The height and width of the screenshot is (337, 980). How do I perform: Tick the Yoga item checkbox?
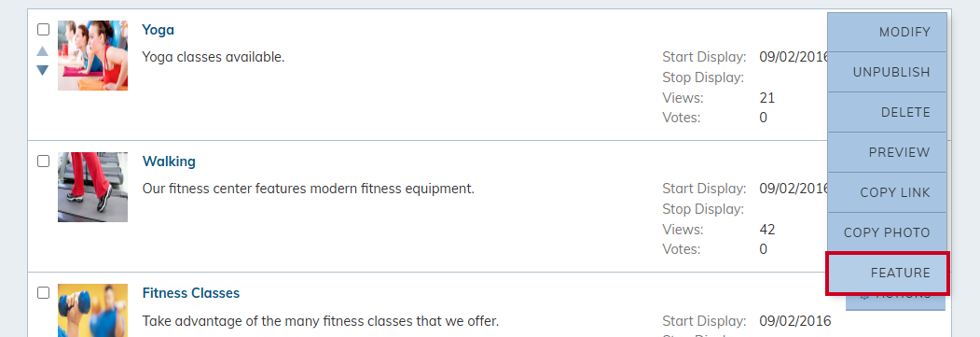pos(43,29)
